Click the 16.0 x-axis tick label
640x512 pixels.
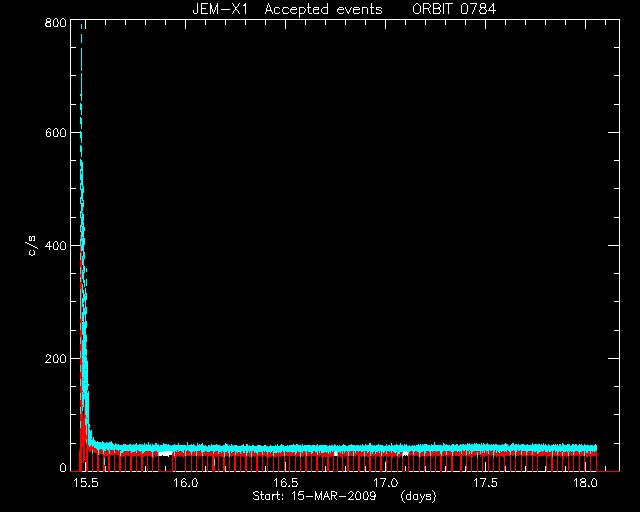185,483
